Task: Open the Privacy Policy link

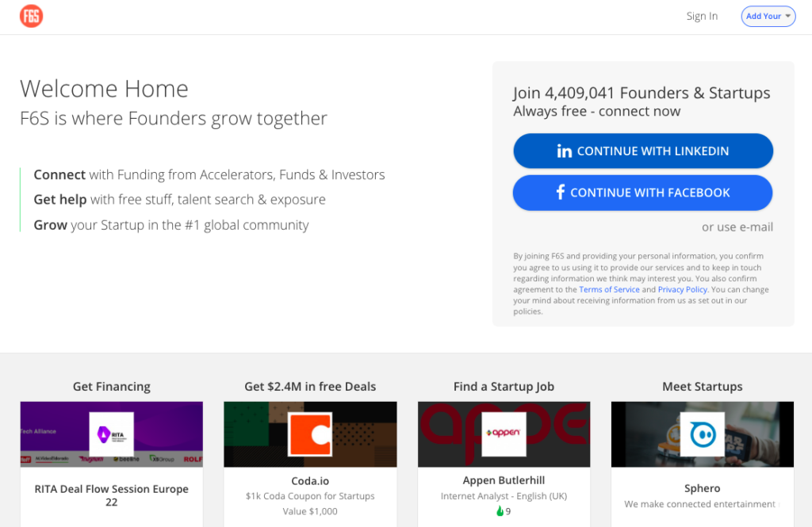Action: [682, 289]
